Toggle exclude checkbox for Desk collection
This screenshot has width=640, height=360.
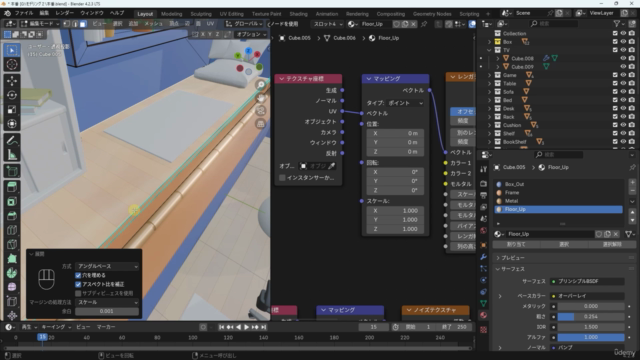click(615, 109)
